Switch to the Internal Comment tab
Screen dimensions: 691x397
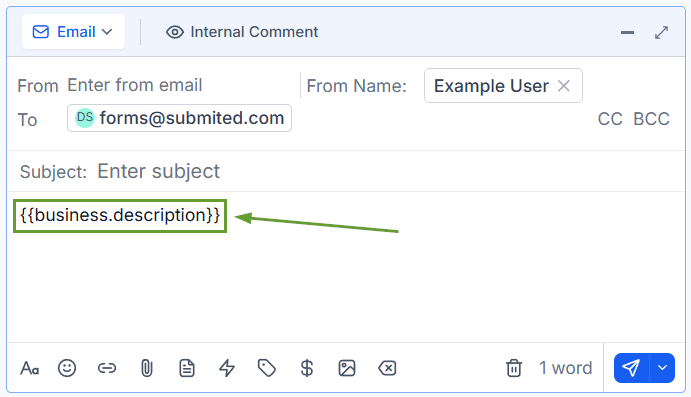pyautogui.click(x=242, y=32)
